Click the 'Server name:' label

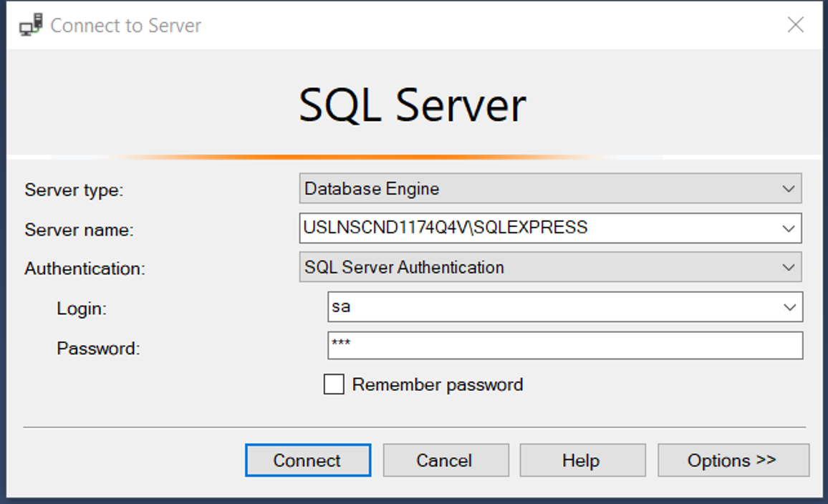pos(80,230)
